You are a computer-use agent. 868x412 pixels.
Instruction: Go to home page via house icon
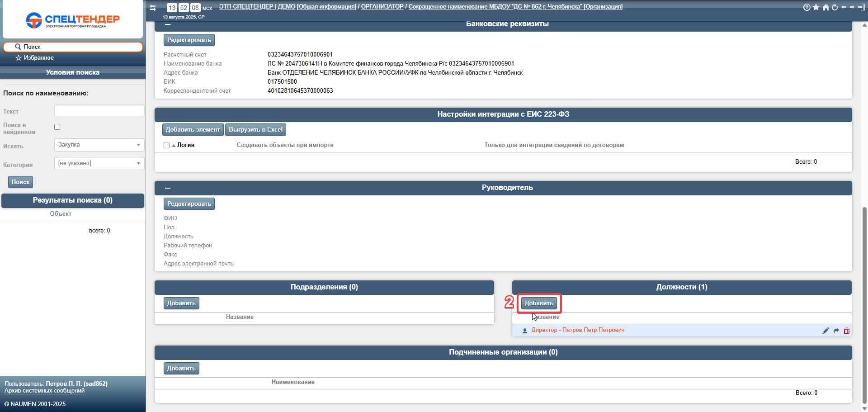pos(826,7)
